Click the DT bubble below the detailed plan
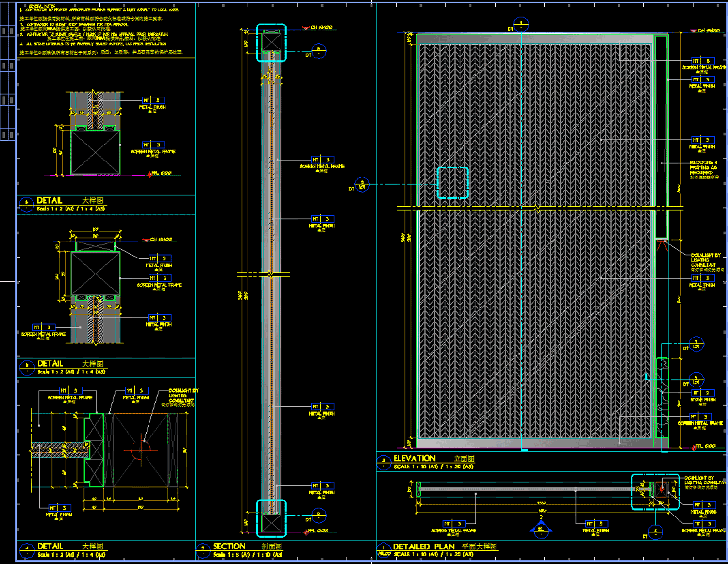This screenshot has width=728, height=564. click(x=655, y=532)
